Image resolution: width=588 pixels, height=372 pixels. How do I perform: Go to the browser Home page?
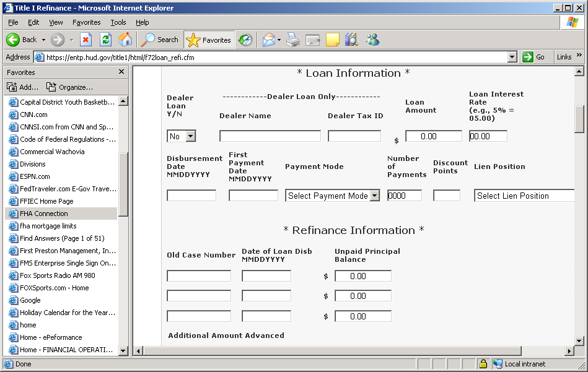125,40
